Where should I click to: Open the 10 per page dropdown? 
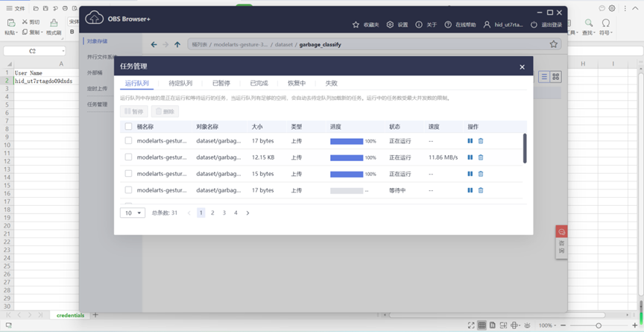click(x=133, y=213)
